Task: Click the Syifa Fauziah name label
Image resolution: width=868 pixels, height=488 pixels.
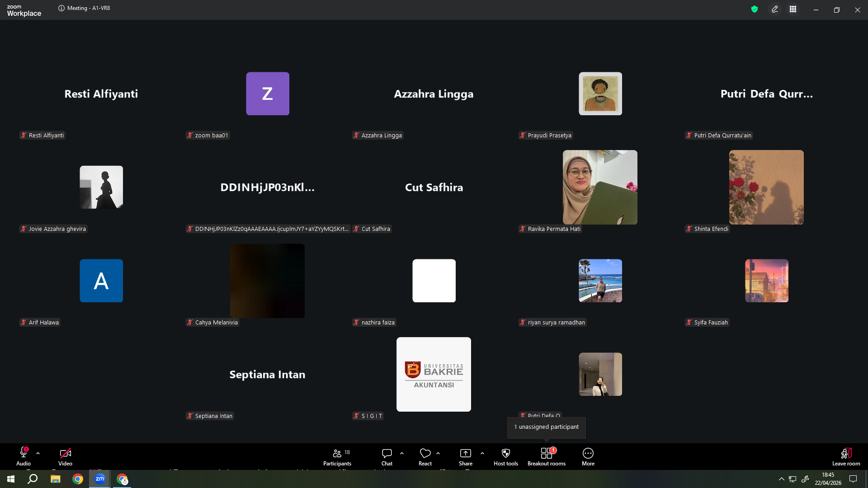Action: [707, 322]
